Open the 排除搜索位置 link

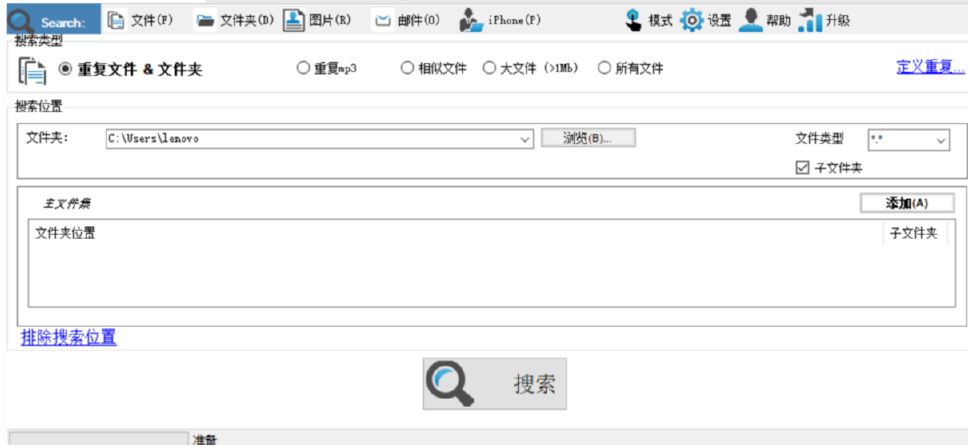point(69,338)
